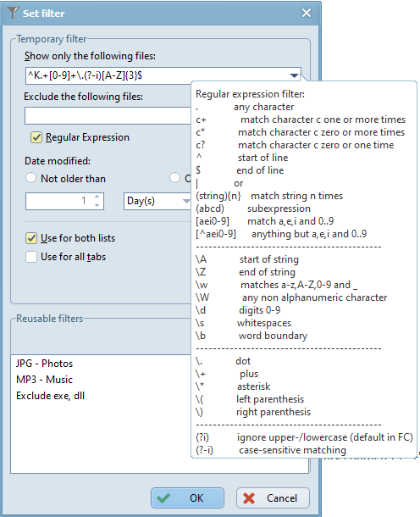This screenshot has height=517, width=420.
Task: Select MP3 - Music reusable filter
Action: click(x=45, y=380)
